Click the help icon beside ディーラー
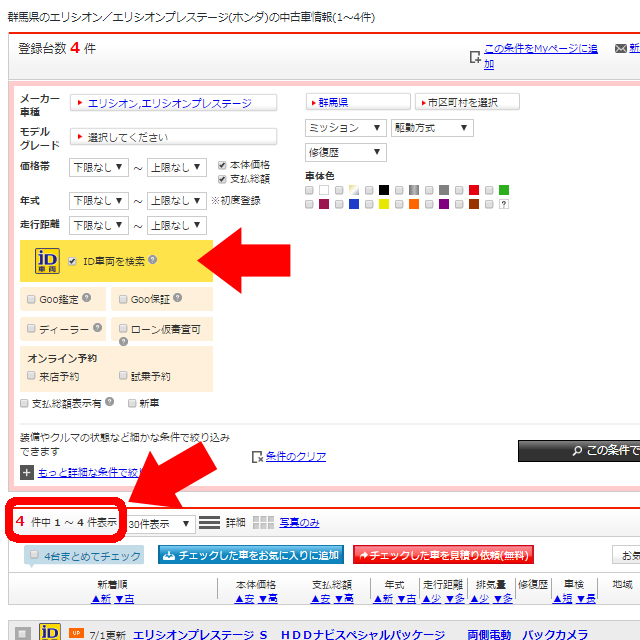Viewport: 640px width, 640px height. pyautogui.click(x=98, y=327)
